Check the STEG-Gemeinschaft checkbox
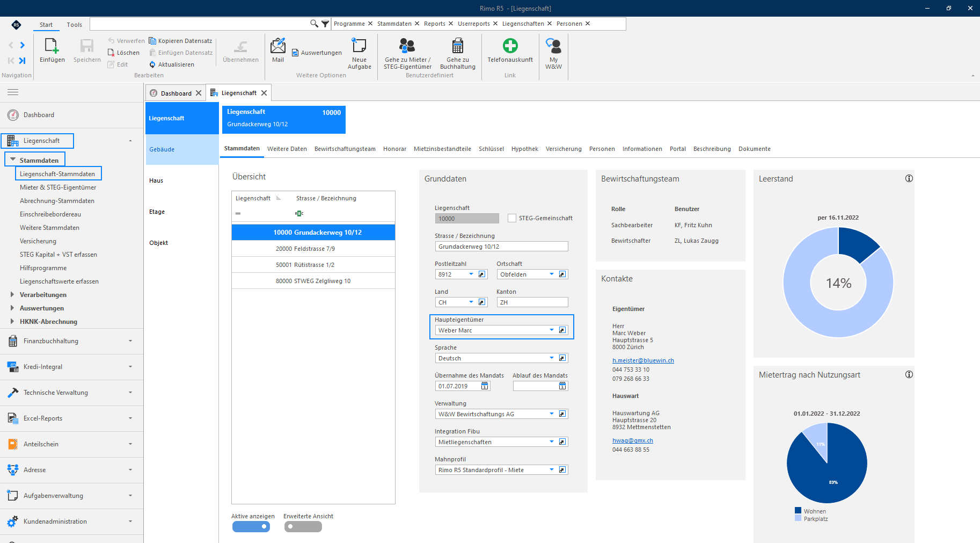The height and width of the screenshot is (543, 980). pyautogui.click(x=512, y=218)
